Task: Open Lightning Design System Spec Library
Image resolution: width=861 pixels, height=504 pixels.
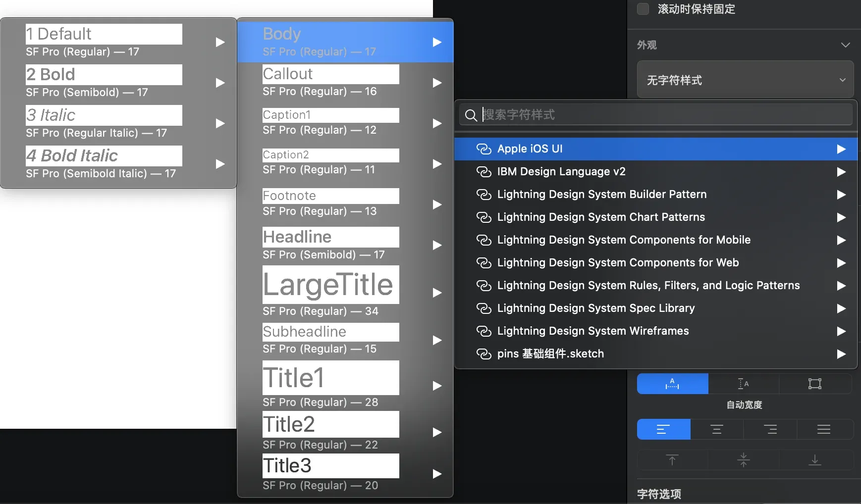Action: (656, 308)
